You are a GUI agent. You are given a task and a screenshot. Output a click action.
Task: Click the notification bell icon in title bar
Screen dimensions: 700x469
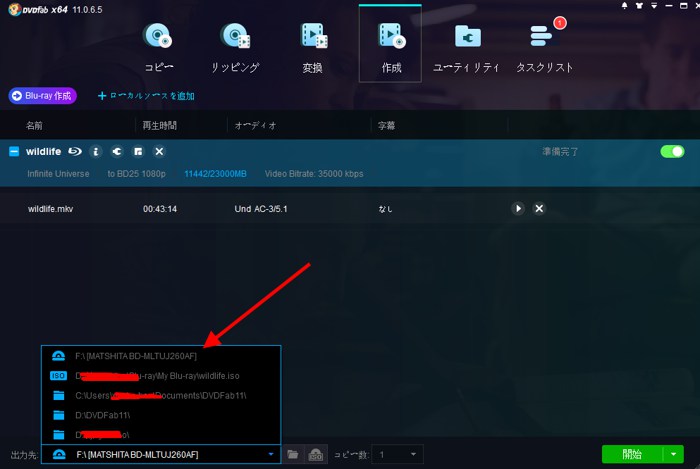tap(625, 6)
